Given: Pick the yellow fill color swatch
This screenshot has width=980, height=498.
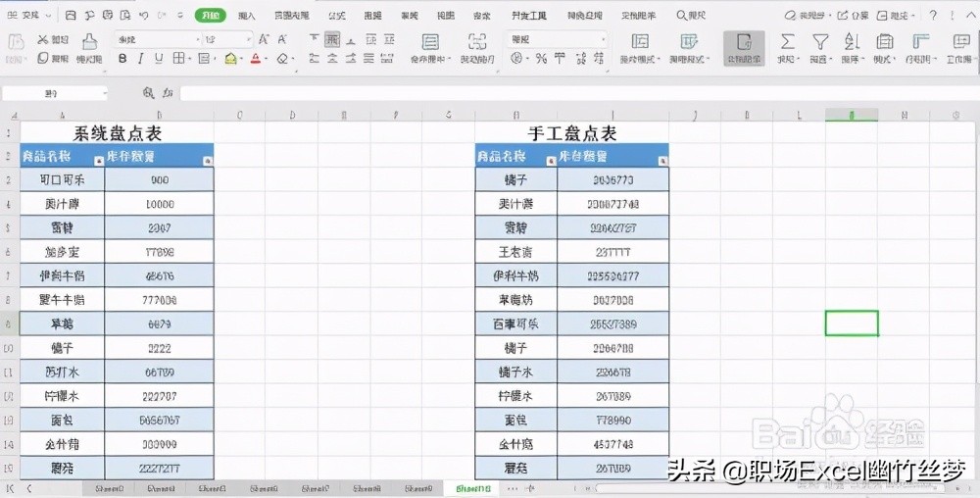Looking at the screenshot, I should click(x=230, y=59).
